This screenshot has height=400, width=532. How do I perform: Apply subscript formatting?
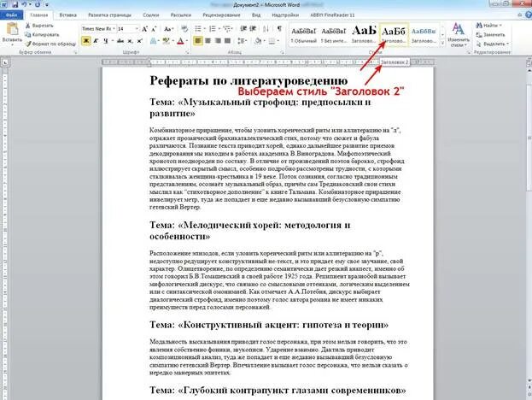[x=131, y=41]
